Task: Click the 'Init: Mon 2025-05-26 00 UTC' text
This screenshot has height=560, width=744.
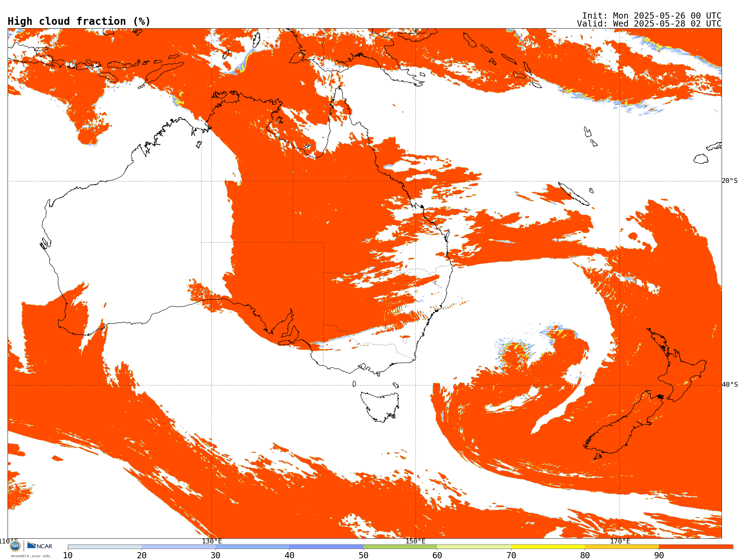Action: coord(652,16)
